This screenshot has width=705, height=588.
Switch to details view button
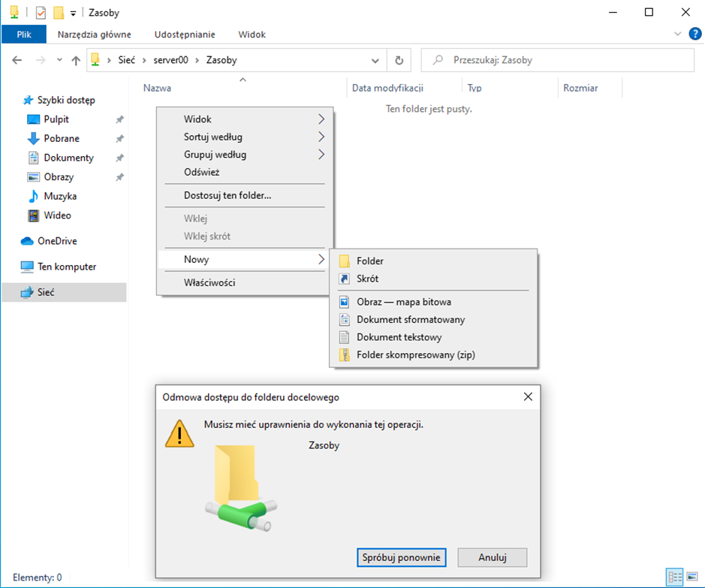tap(674, 577)
